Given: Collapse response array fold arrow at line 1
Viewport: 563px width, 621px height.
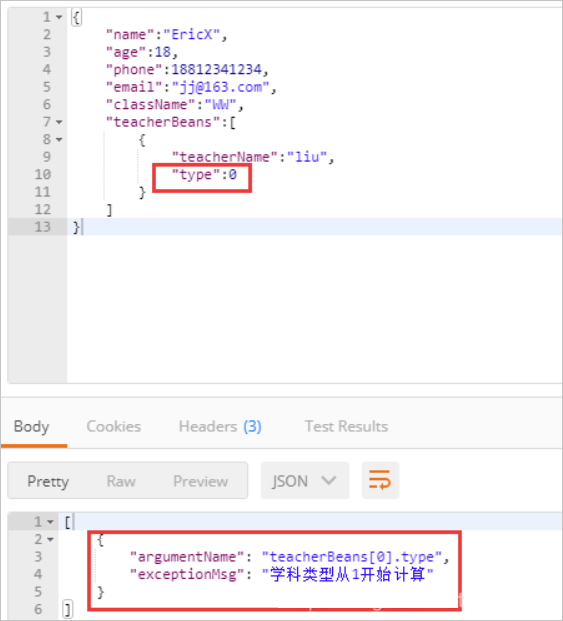Looking at the screenshot, I should pos(50,522).
